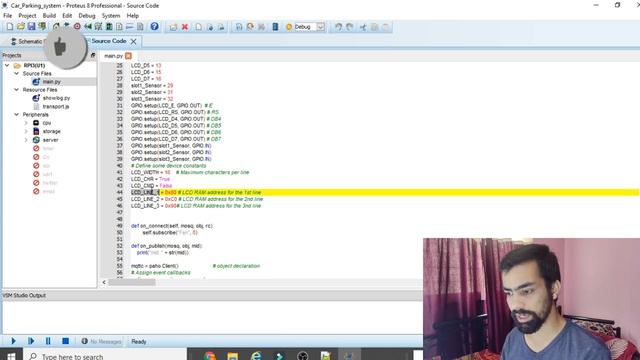Open the Project menu
640x360 pixels.
point(27,16)
